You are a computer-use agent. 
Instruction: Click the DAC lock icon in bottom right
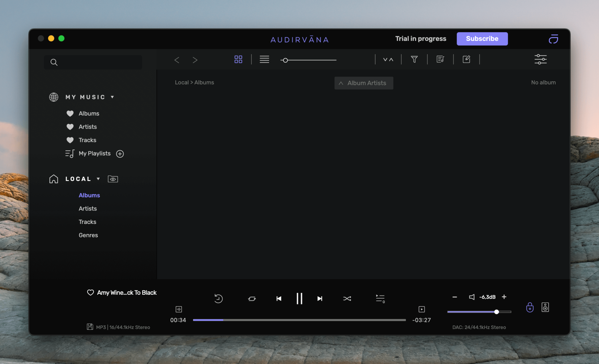pyautogui.click(x=530, y=307)
